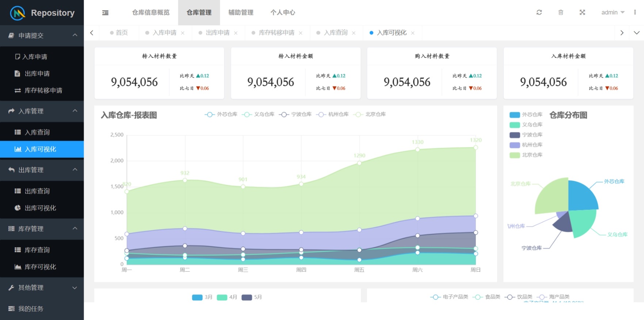644x320 pixels.
Task: Close the 入库查询 tab
Action: click(x=354, y=33)
